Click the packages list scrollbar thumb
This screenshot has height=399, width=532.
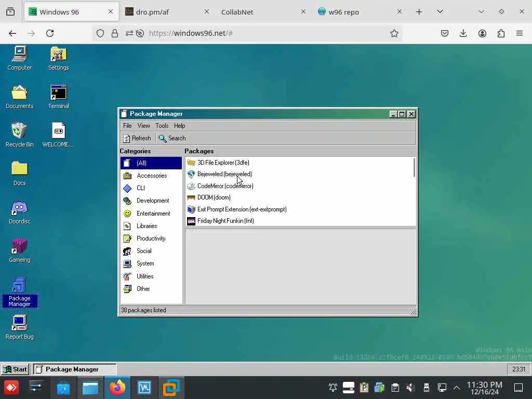click(414, 167)
